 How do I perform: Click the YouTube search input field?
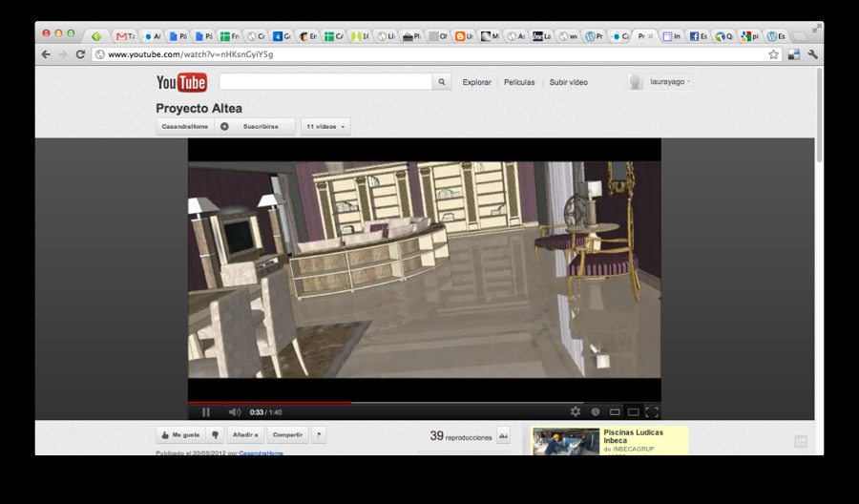[325, 82]
